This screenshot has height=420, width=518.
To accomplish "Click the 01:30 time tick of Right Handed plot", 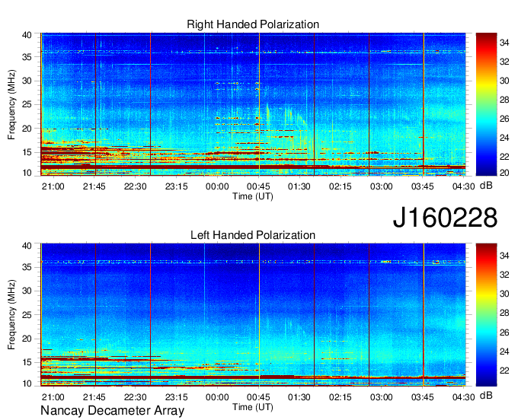I will [x=299, y=186].
